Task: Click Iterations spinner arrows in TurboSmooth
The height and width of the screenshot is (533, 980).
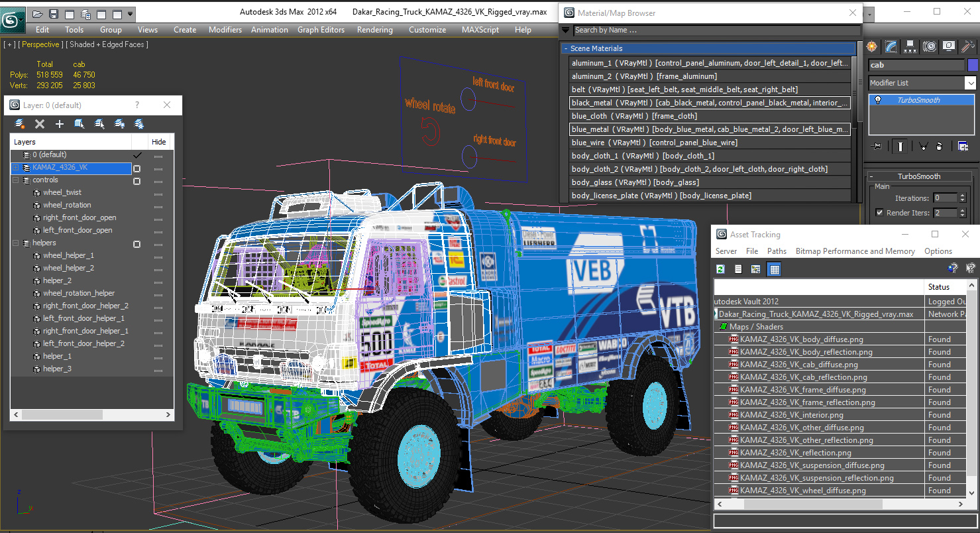Action: click(963, 198)
